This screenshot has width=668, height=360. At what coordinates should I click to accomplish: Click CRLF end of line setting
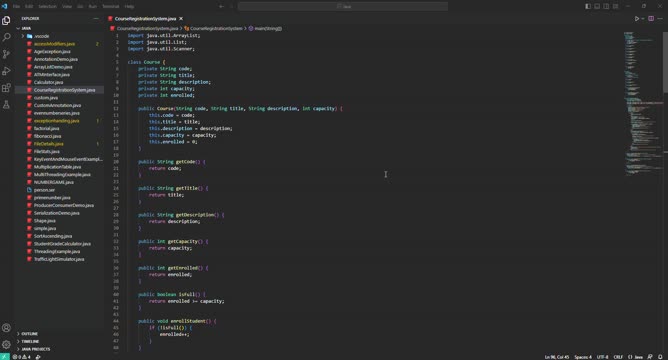coord(618,357)
